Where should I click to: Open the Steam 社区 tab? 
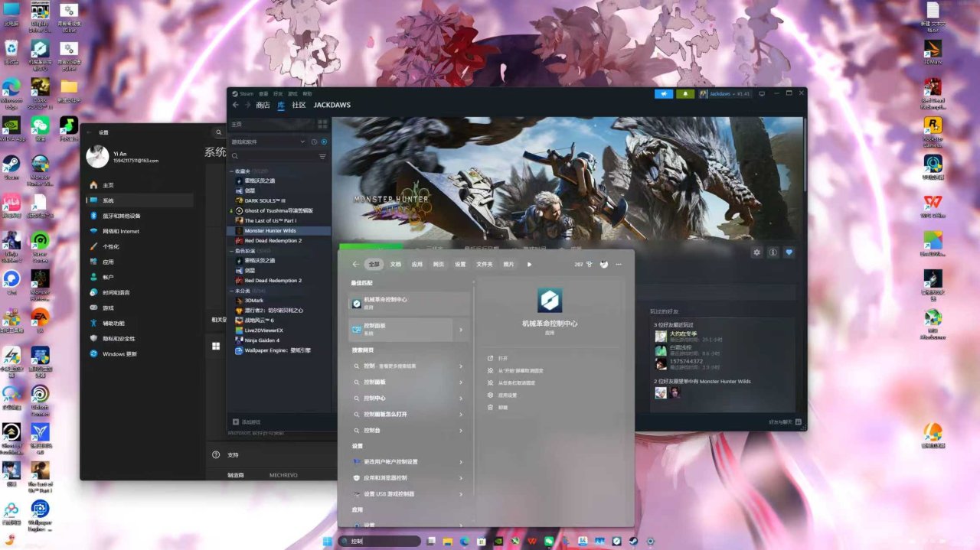tap(299, 105)
